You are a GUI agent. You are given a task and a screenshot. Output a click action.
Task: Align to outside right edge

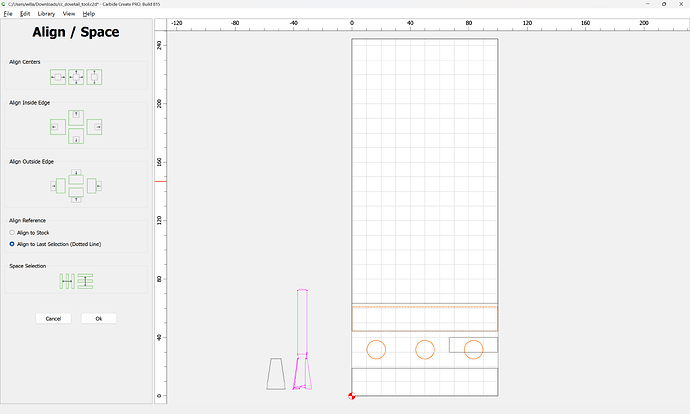pyautogui.click(x=94, y=186)
